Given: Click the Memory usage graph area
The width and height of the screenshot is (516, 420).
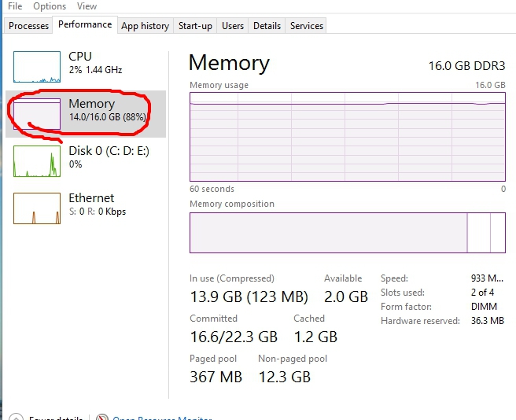Looking at the screenshot, I should pyautogui.click(x=347, y=137).
